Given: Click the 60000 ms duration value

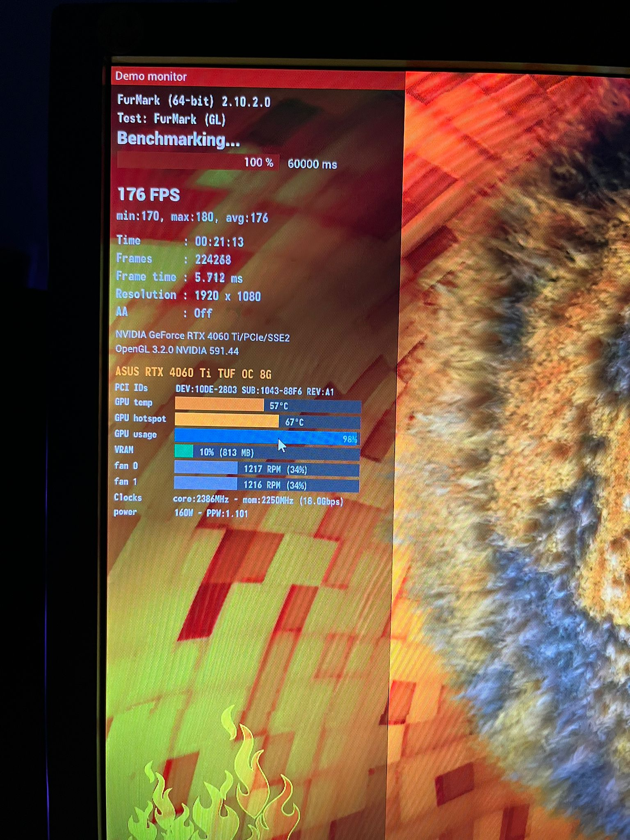Looking at the screenshot, I should (x=312, y=164).
